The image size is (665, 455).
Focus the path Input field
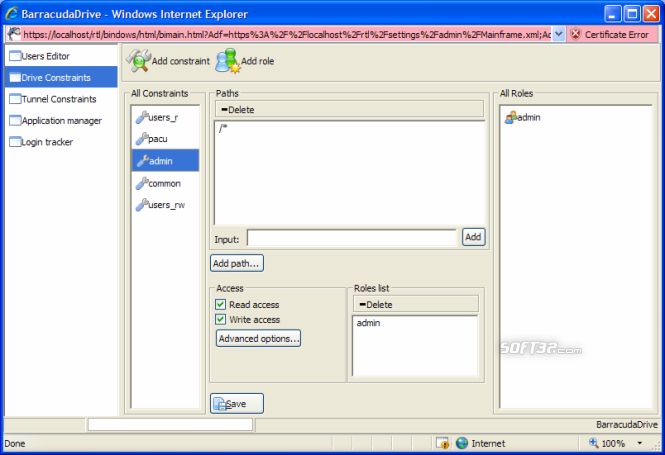point(352,238)
